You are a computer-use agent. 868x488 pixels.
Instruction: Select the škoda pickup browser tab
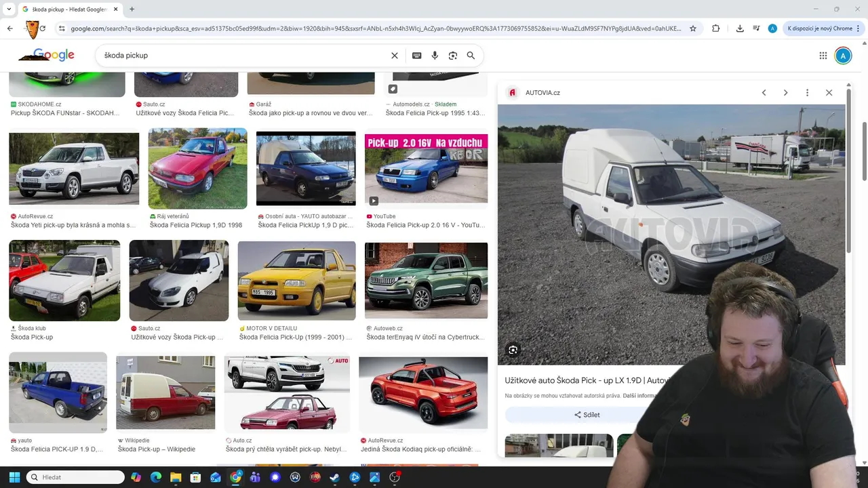pos(69,9)
